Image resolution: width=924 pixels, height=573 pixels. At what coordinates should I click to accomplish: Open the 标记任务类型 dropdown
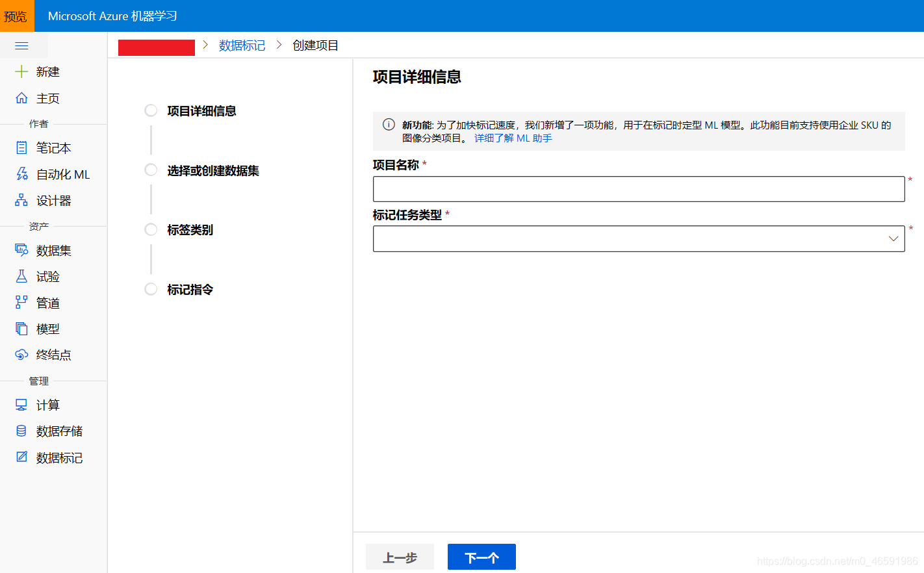(638, 238)
